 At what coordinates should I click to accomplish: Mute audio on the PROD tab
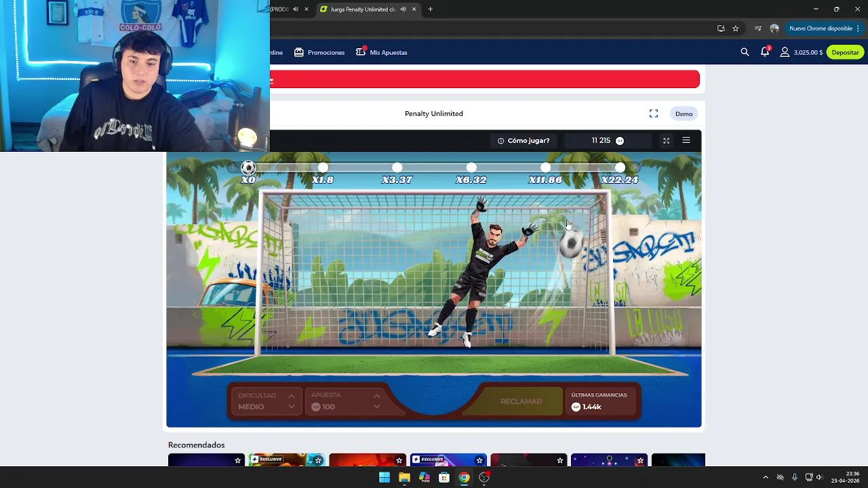[296, 9]
